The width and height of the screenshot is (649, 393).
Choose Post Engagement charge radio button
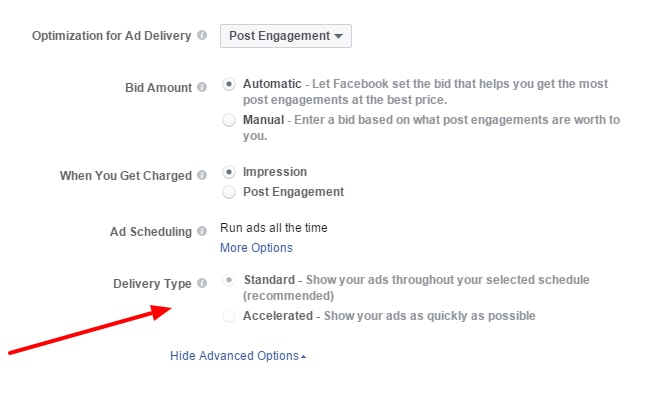[x=229, y=192]
